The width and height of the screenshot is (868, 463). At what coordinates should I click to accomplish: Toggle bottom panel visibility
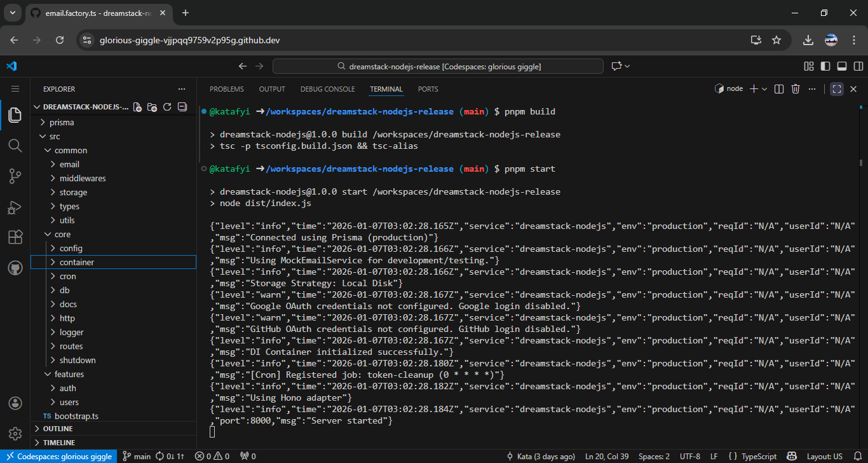[x=842, y=66]
